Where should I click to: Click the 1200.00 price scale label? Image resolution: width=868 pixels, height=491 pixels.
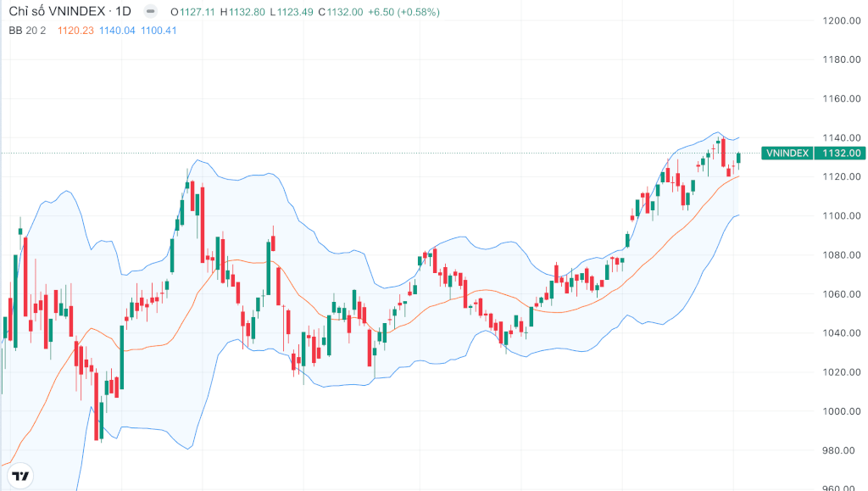[x=842, y=20]
